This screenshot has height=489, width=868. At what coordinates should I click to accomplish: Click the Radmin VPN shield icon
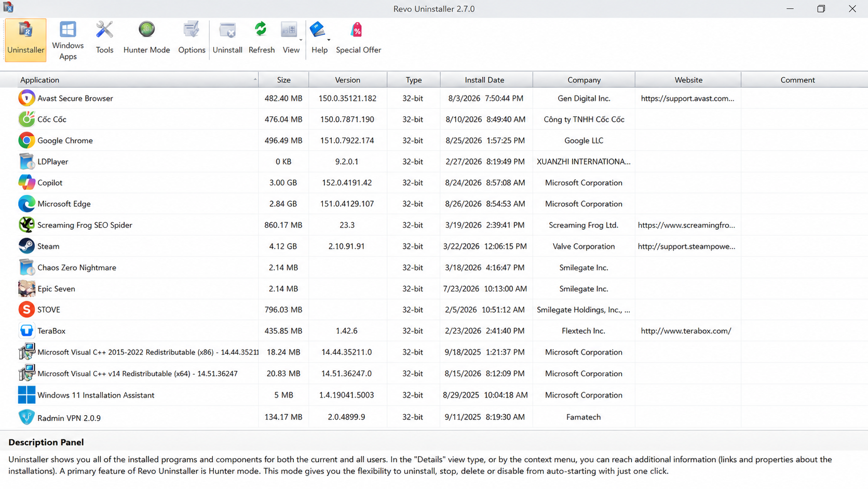tap(26, 417)
